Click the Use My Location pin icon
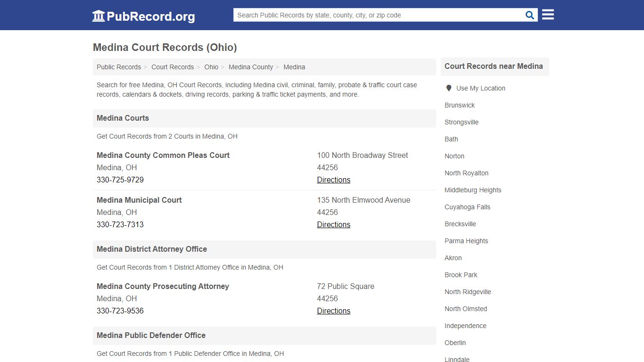 click(x=449, y=88)
